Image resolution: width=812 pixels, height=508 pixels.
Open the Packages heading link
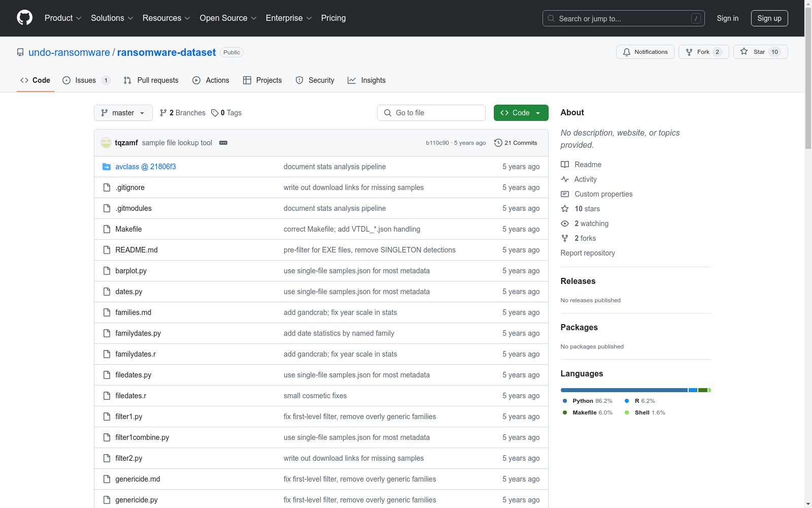pos(579,327)
